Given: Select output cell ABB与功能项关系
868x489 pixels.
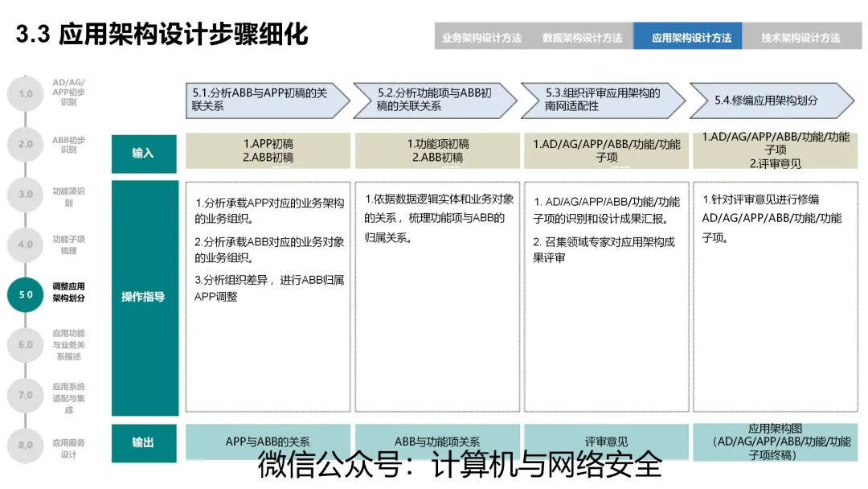Looking at the screenshot, I should (437, 442).
